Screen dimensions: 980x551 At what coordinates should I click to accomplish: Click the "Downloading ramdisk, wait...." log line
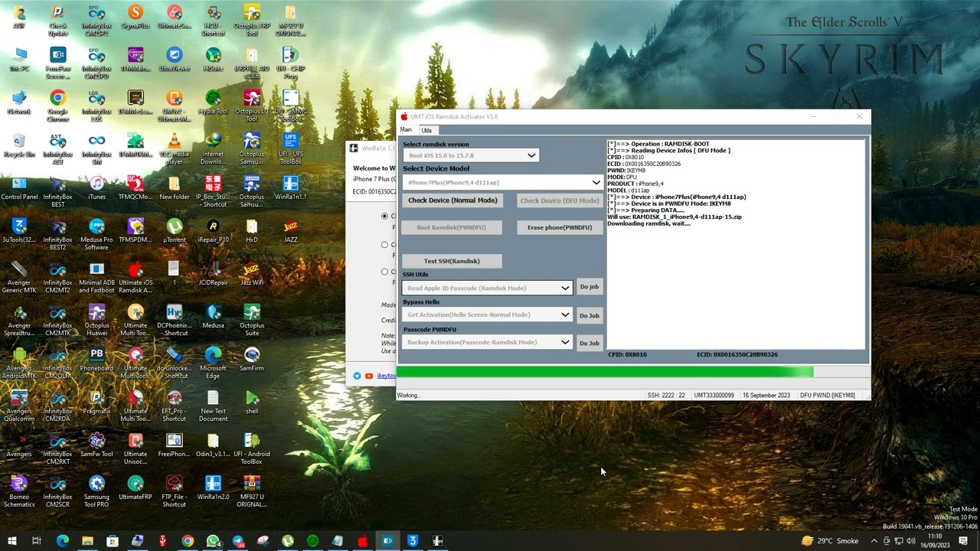click(x=648, y=223)
